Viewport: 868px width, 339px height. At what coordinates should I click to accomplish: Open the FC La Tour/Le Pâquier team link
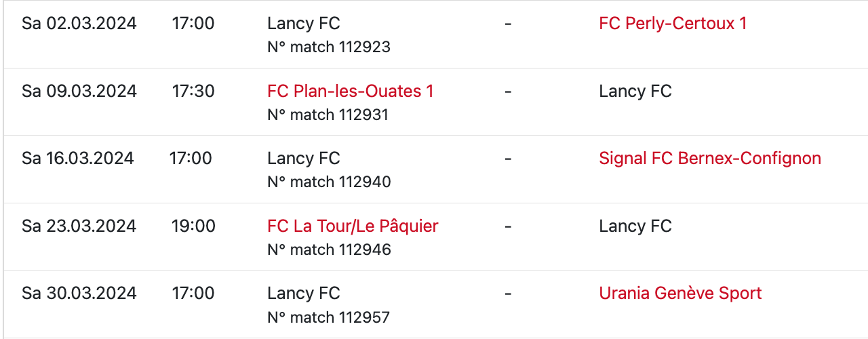(353, 226)
